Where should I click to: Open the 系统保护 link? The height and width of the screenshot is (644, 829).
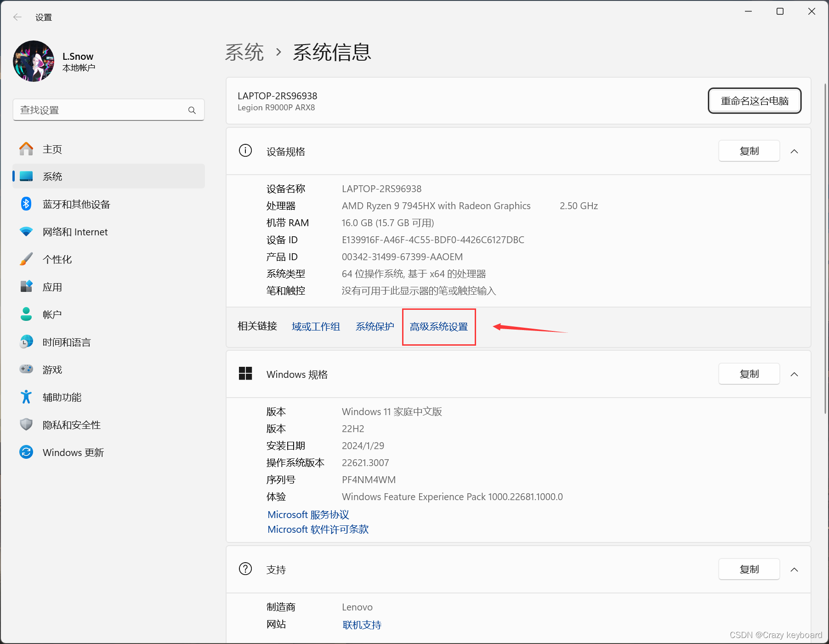(375, 326)
